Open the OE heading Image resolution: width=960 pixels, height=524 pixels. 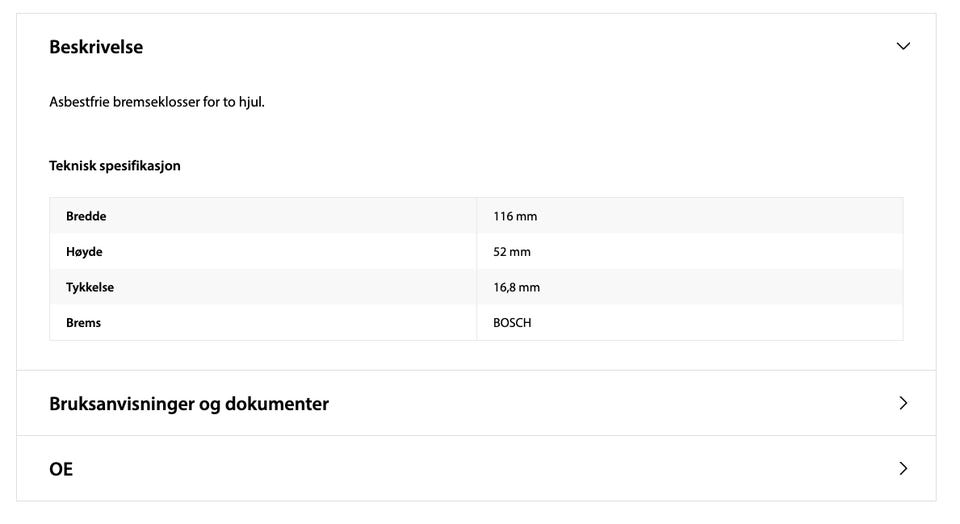click(61, 469)
